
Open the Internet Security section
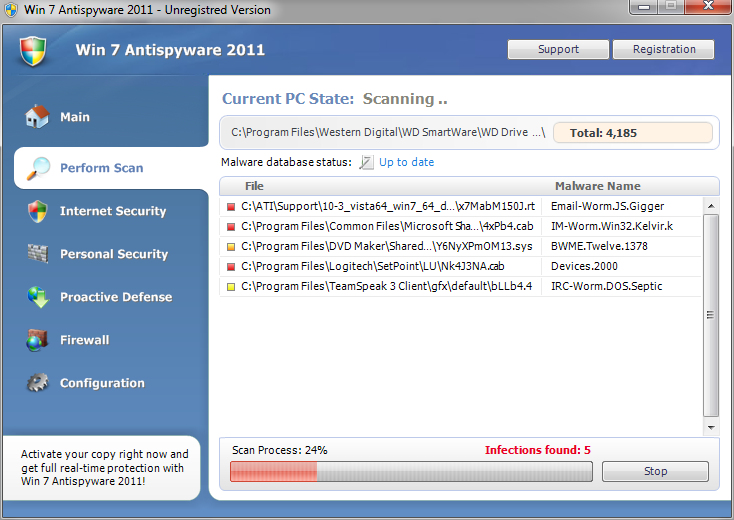113,211
